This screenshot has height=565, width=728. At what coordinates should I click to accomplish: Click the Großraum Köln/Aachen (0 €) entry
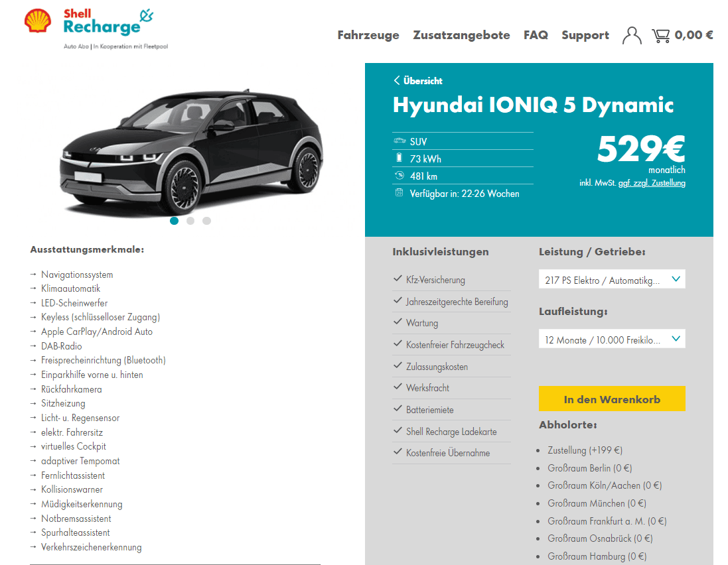(605, 485)
